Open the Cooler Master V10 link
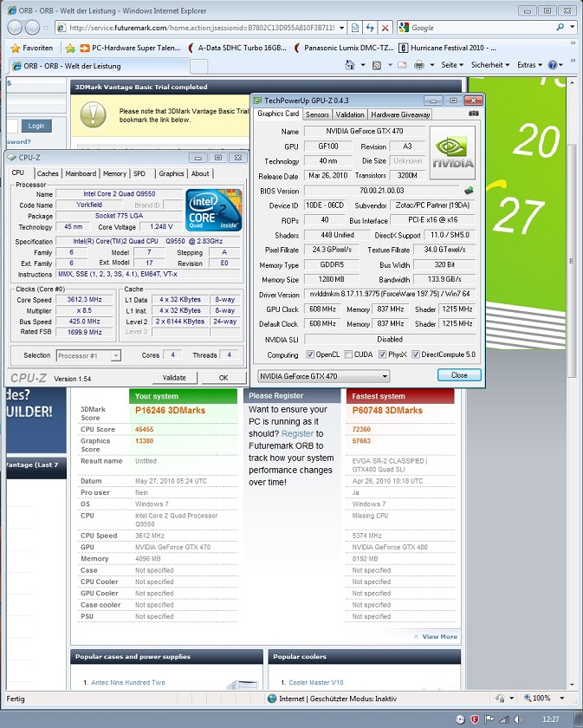The width and height of the screenshot is (583, 728). [316, 683]
